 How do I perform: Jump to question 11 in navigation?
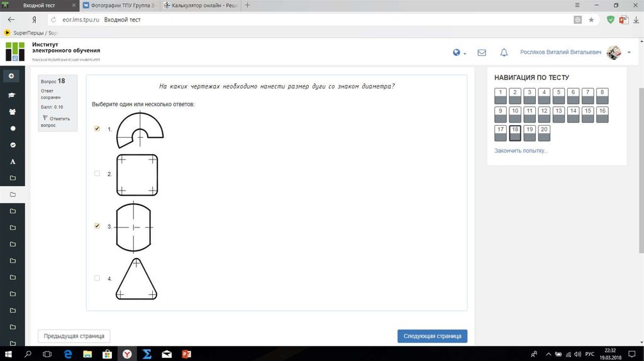(x=530, y=114)
